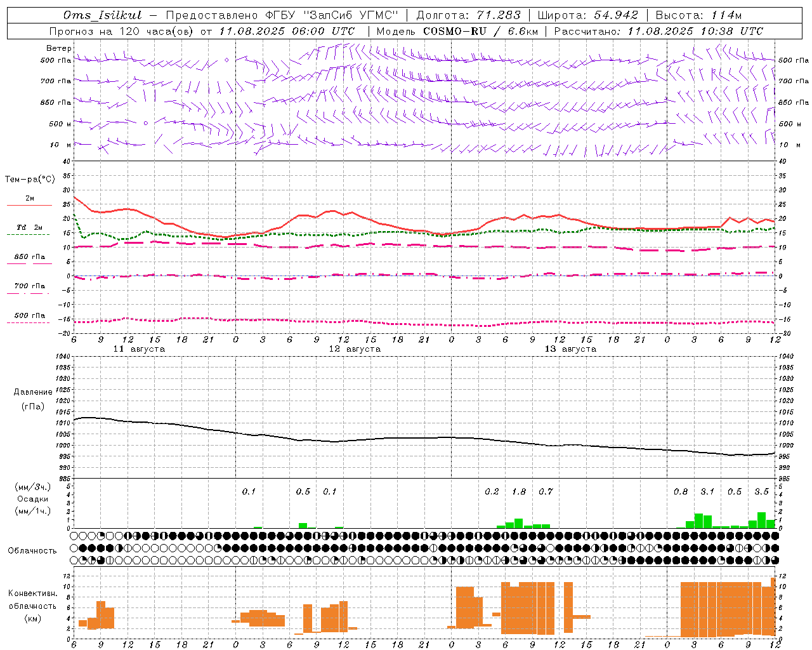Click the 11 августа date label

139,349
